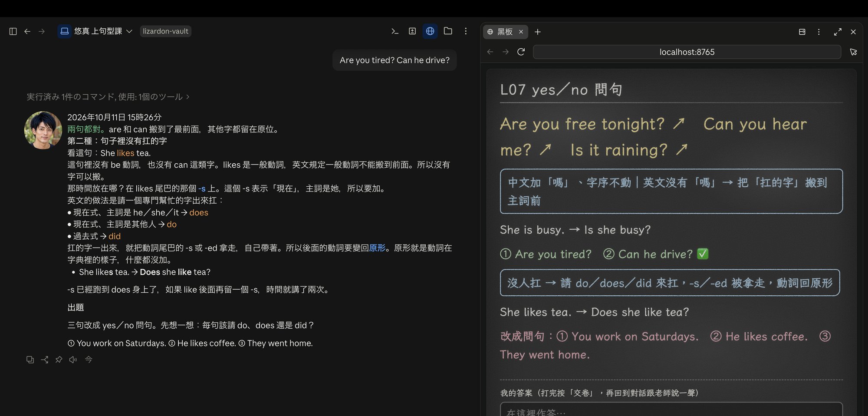Screen dimensions: 868x416
Task: Click the lizardon-vault tag
Action: 165,31
